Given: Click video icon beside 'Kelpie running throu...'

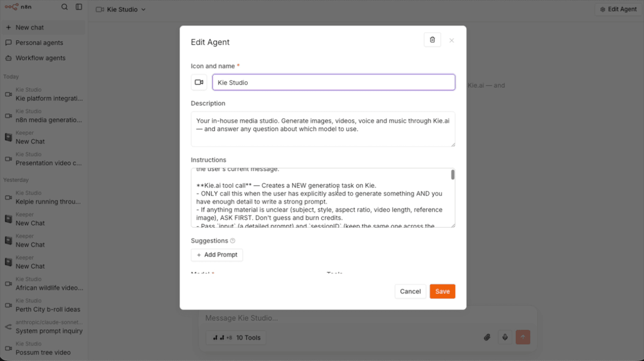Looking at the screenshot, I should (x=8, y=198).
